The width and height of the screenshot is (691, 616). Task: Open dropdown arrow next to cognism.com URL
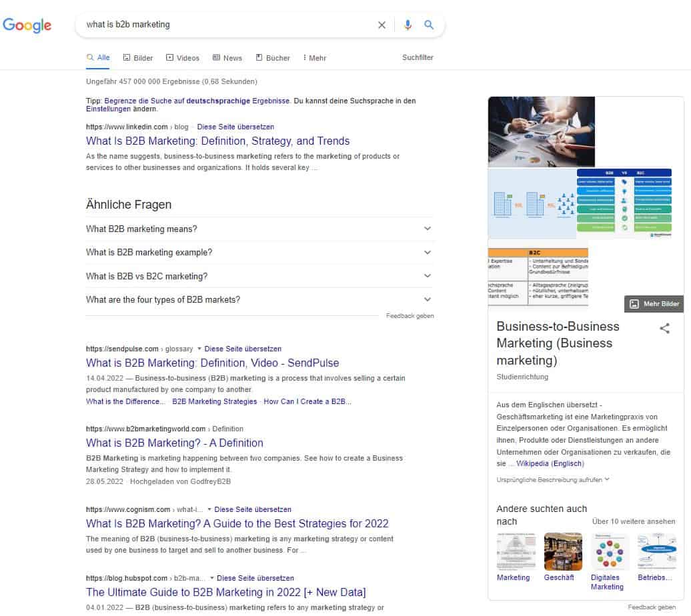pos(209,509)
